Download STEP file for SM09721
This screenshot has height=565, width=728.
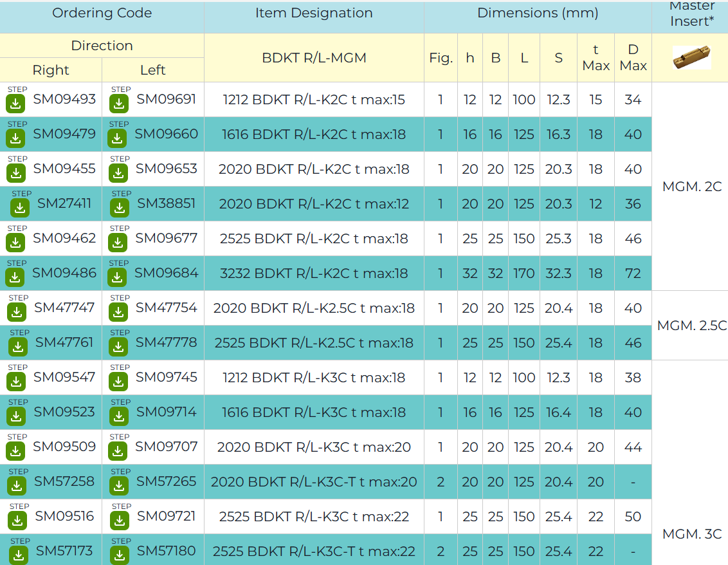point(120,519)
